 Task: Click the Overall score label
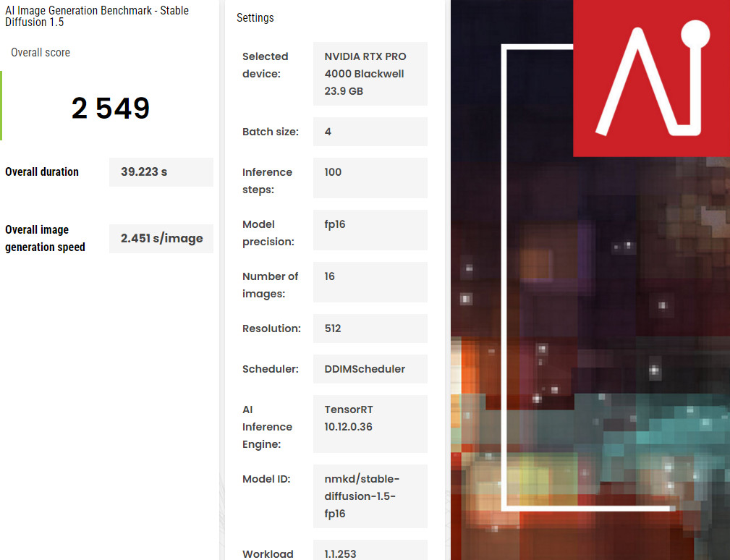click(x=41, y=53)
